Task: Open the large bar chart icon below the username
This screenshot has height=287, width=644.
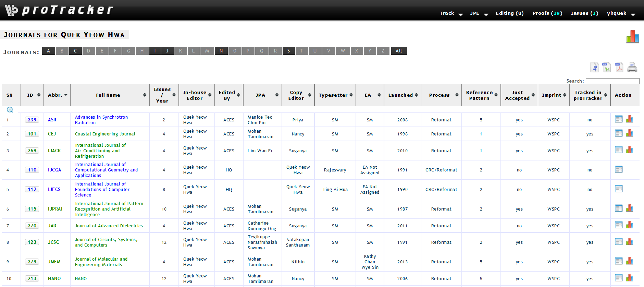Action: (x=632, y=37)
